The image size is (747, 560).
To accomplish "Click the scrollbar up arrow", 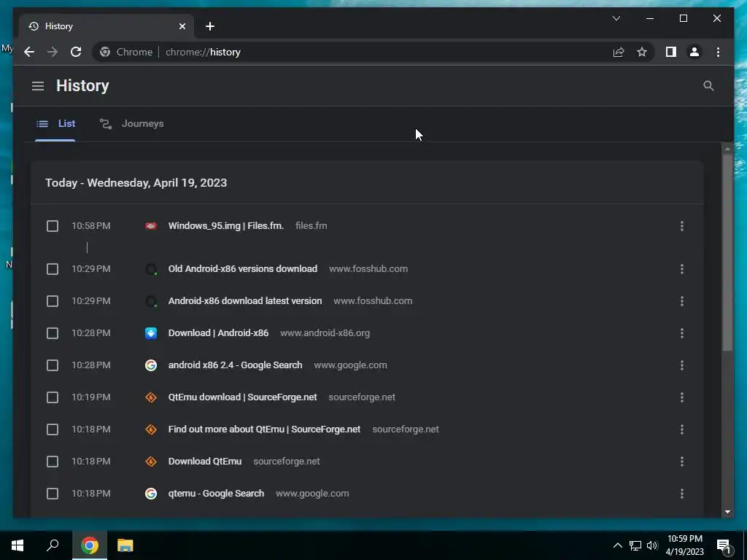I will coord(727,149).
